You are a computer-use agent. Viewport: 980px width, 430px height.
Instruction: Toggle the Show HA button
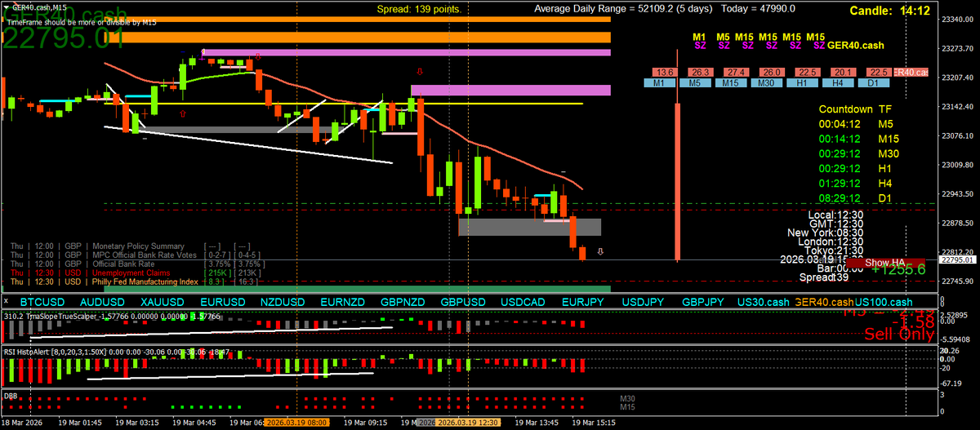885,262
